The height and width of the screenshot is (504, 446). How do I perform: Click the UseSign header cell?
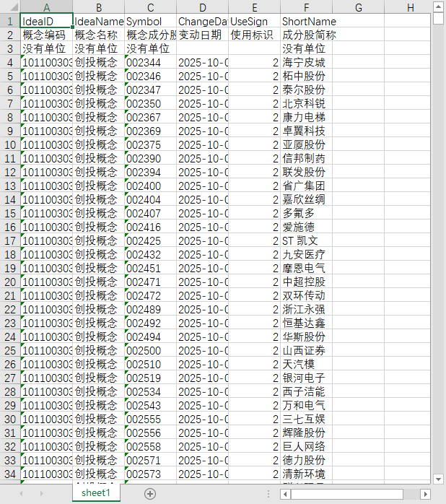click(255, 21)
